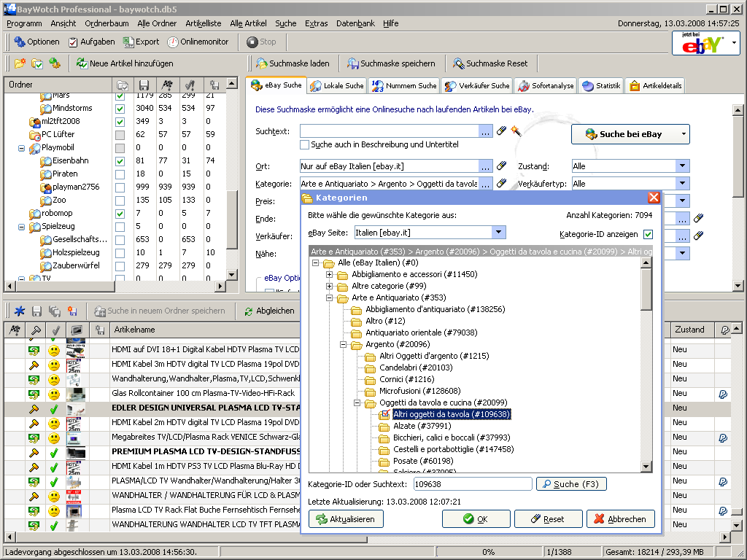Click Reset in the Kategorien dialog
747x560 pixels.
(549, 519)
